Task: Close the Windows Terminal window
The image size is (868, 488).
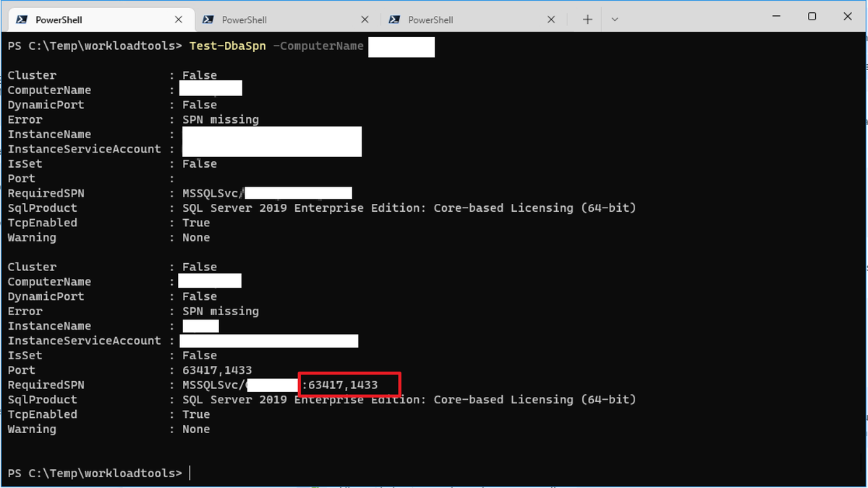Action: point(847,16)
